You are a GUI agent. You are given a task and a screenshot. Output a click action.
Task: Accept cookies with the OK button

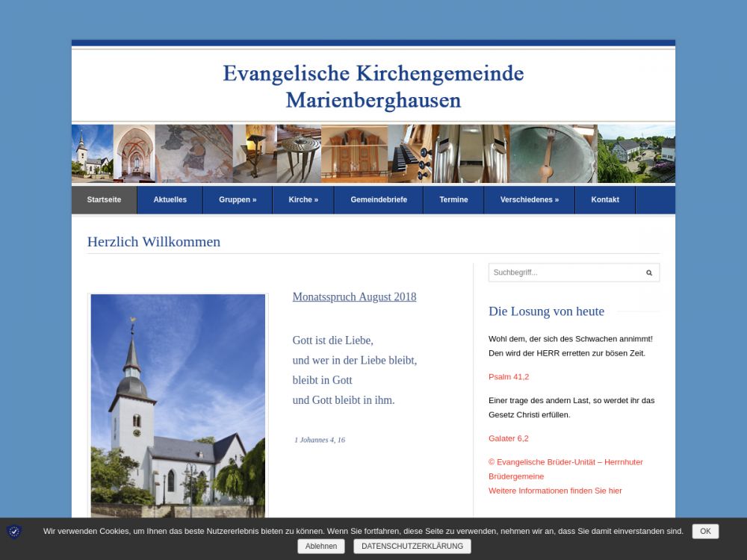705,532
